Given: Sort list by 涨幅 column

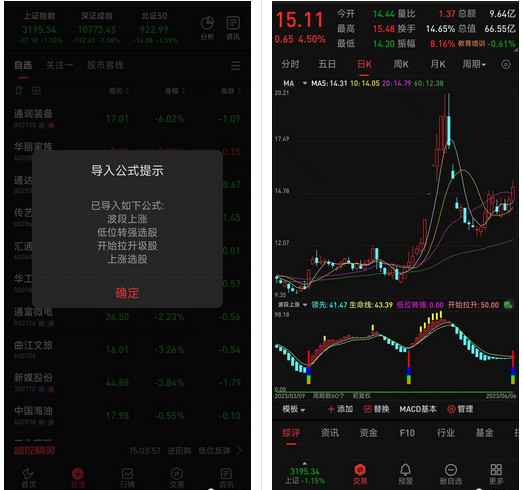Looking at the screenshot, I should point(175,91).
